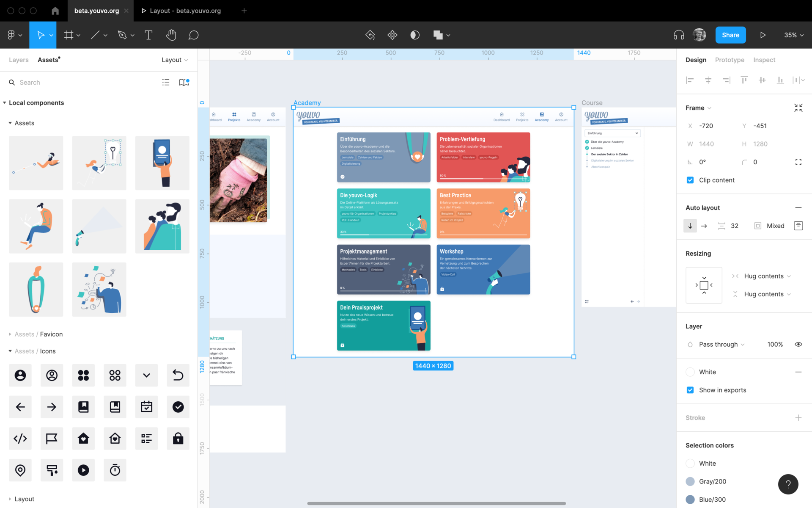The width and height of the screenshot is (812, 508).
Task: Start audio conversation with headphones icon
Action: [679, 35]
